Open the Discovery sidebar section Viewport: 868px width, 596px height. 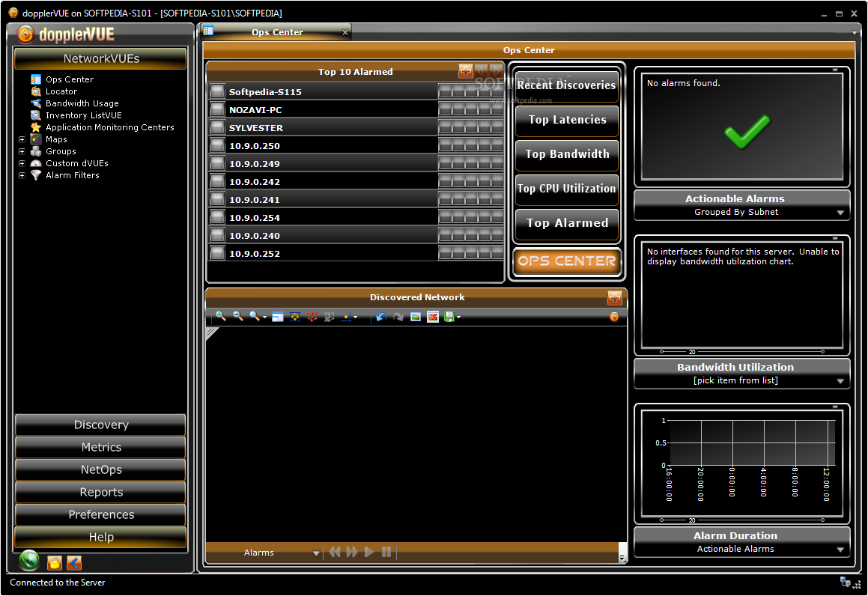point(101,425)
